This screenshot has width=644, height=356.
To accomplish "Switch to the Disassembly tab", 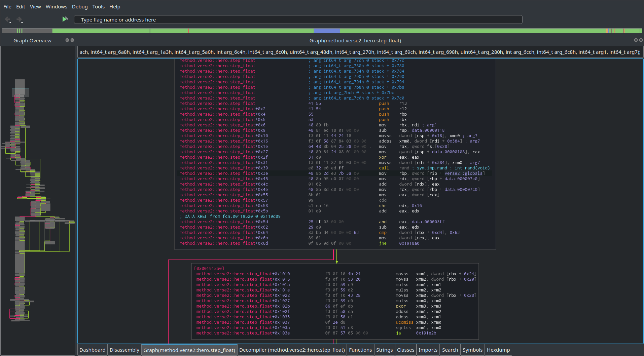I will tap(124, 350).
